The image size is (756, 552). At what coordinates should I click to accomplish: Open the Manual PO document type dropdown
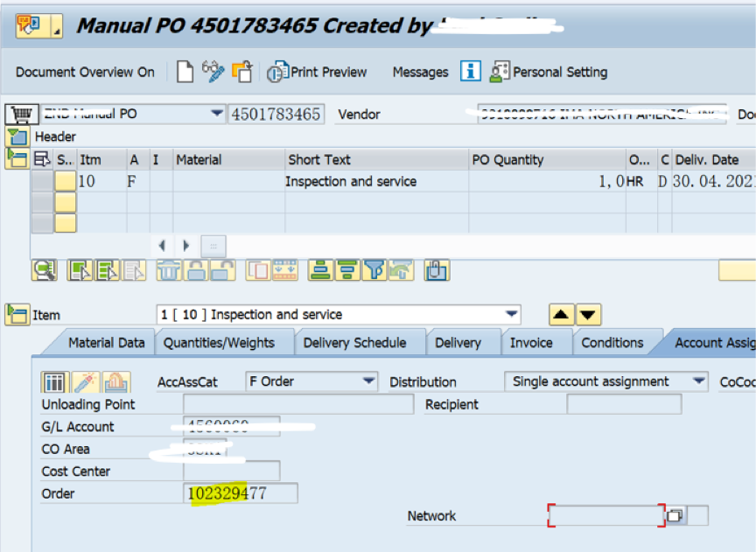coord(217,114)
